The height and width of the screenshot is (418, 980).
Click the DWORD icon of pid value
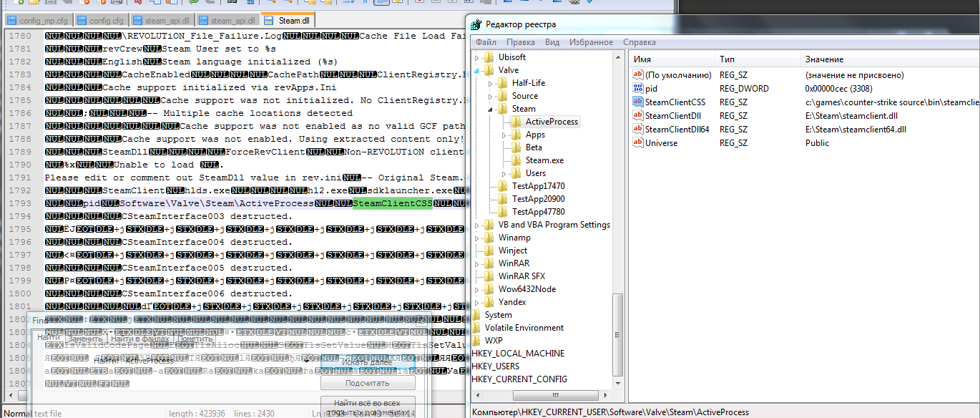pos(638,89)
